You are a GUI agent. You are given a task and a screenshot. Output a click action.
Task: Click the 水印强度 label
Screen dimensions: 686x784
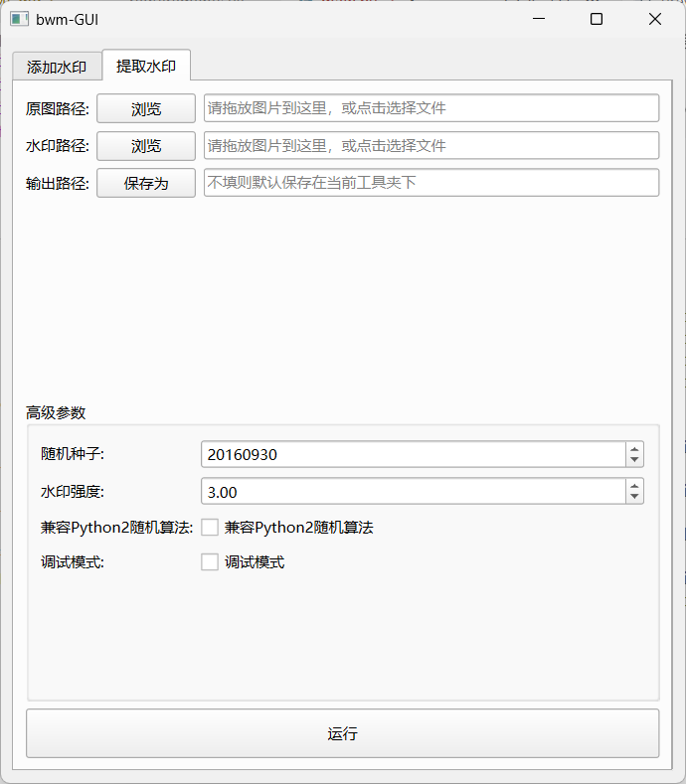73,492
